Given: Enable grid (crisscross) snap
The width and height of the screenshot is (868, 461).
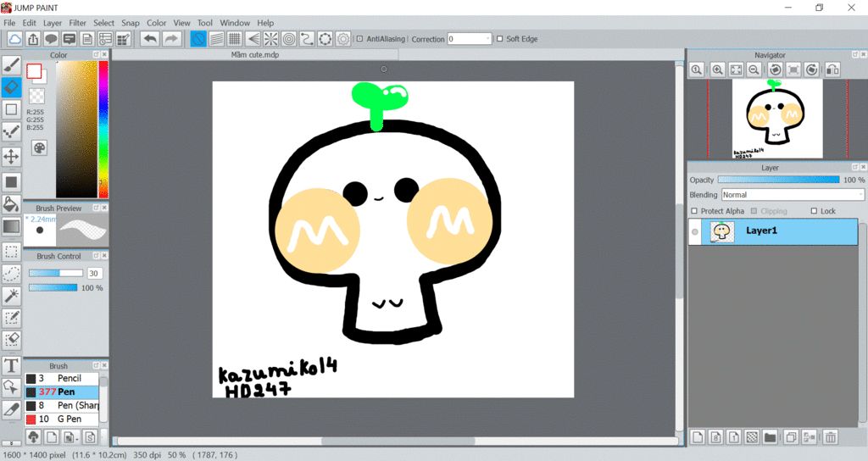Looking at the screenshot, I should tap(235, 39).
